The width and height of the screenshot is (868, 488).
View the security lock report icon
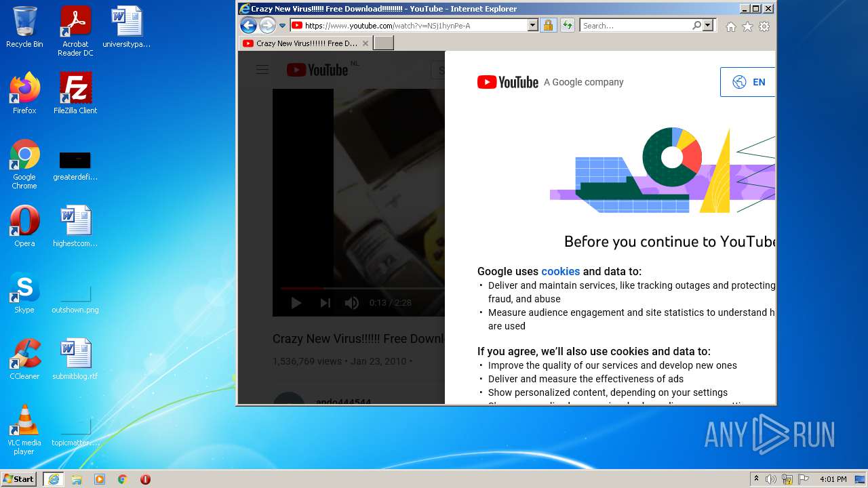tap(548, 26)
